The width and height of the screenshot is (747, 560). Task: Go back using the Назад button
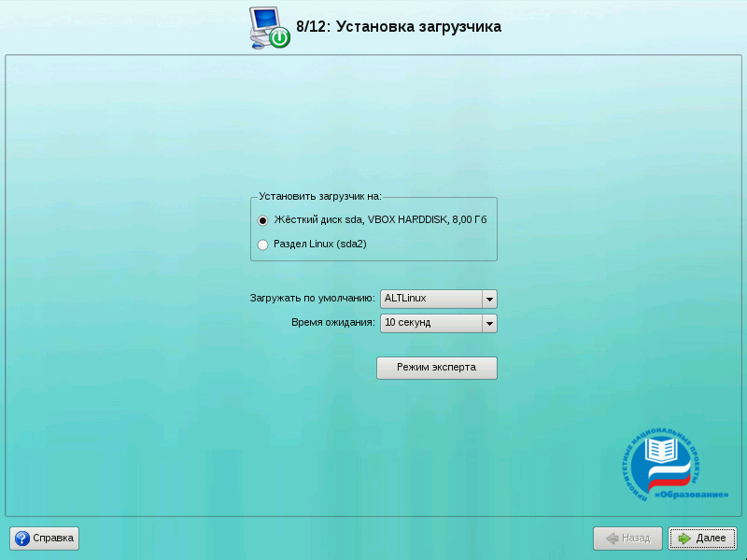[x=628, y=539]
